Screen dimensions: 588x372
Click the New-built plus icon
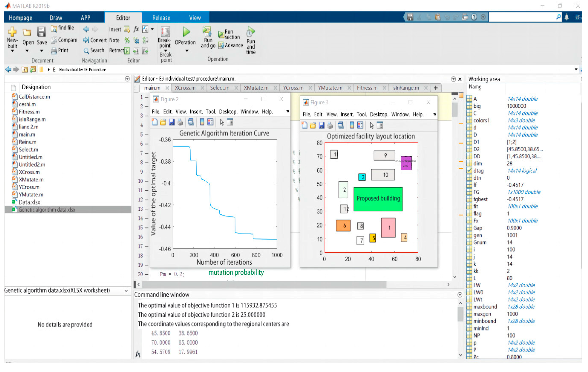[12, 32]
